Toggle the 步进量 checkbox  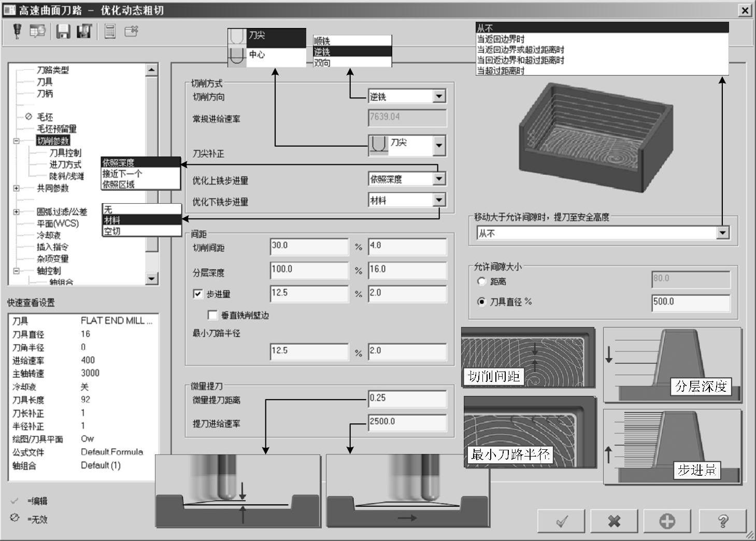[x=197, y=294]
